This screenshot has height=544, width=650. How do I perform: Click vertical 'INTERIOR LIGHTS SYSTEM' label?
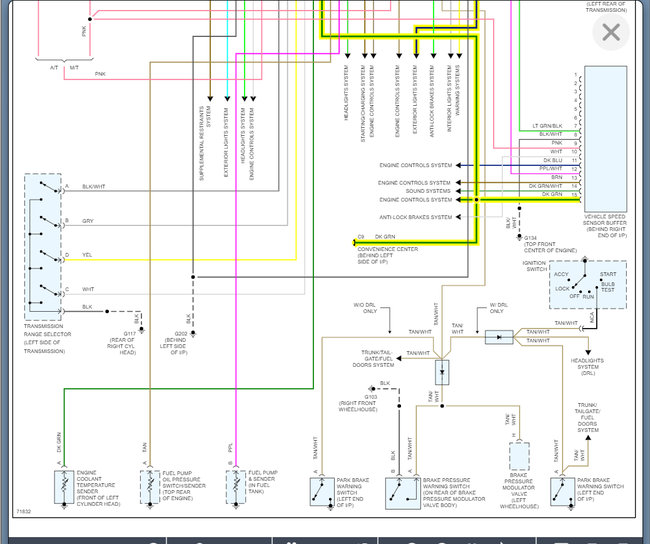tap(449, 99)
